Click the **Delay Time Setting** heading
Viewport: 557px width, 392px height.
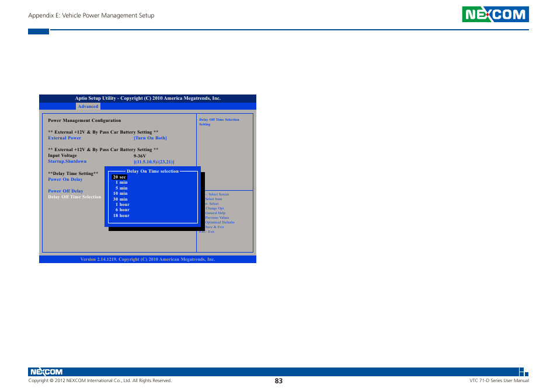(x=73, y=173)
